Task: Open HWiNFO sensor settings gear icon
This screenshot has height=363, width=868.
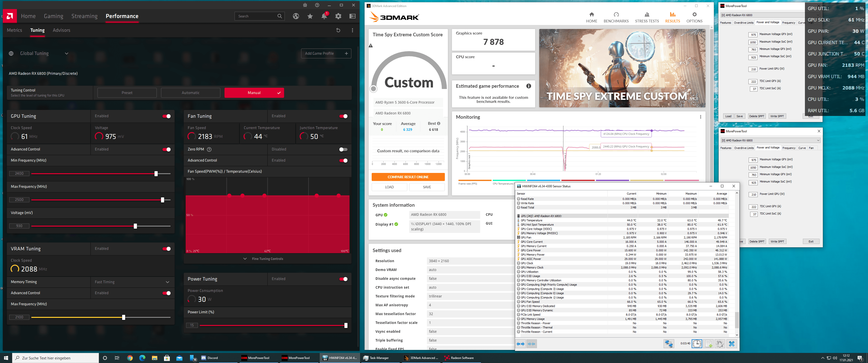Action: click(720, 344)
